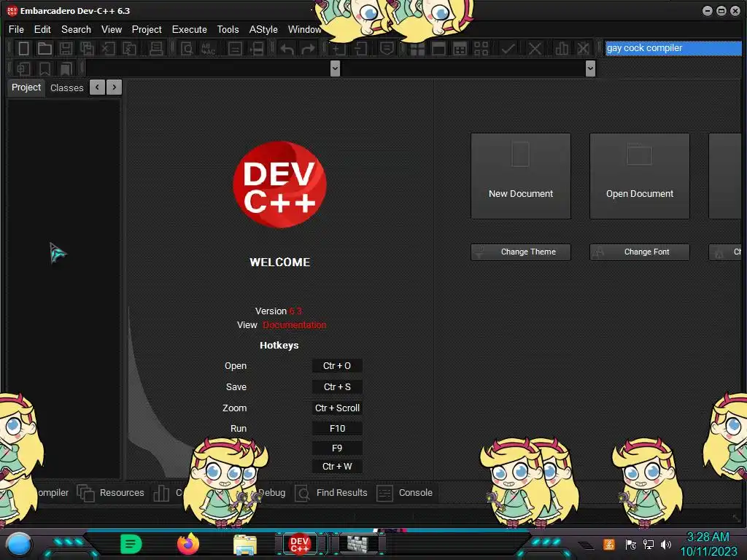
Task: Expand the second function list dropdown arrow
Action: tap(590, 69)
